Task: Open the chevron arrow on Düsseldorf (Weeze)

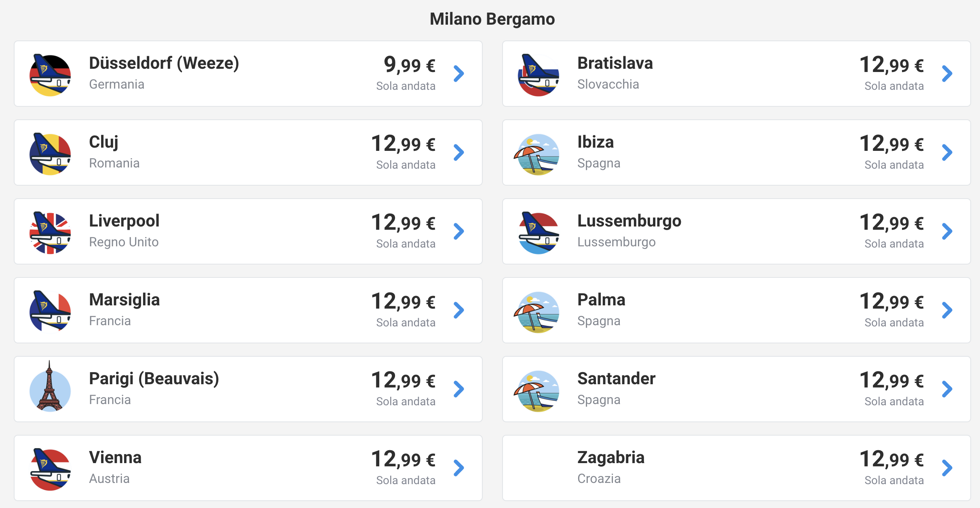Action: [458, 74]
